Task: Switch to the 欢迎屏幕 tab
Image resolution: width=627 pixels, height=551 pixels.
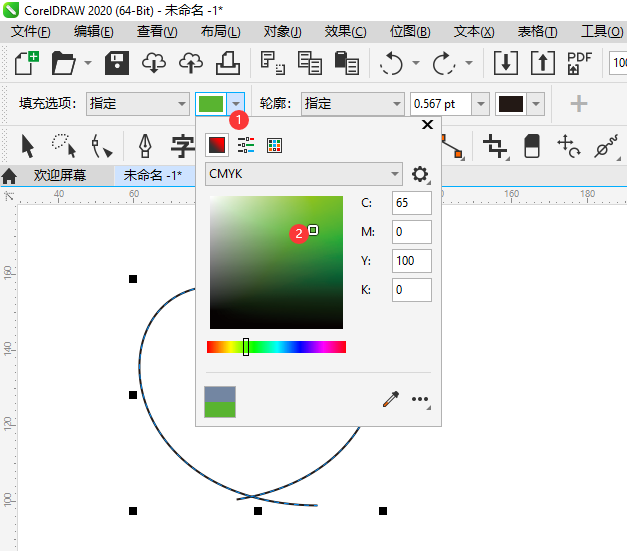Action: 59,175
